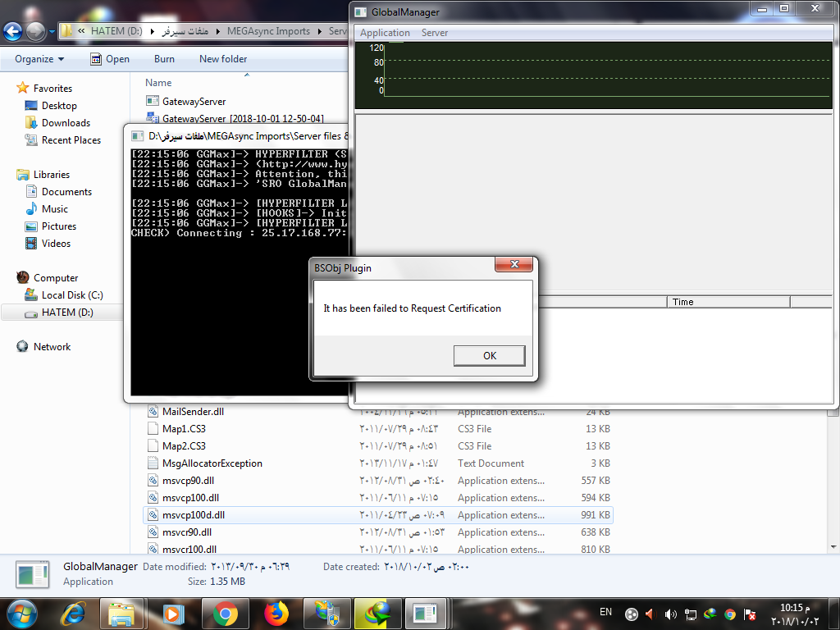Click the Explorer forward arrow button

[x=36, y=32]
